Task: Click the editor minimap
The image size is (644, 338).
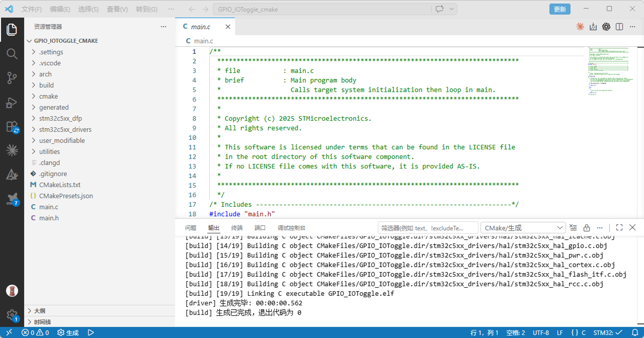Action: (x=611, y=71)
